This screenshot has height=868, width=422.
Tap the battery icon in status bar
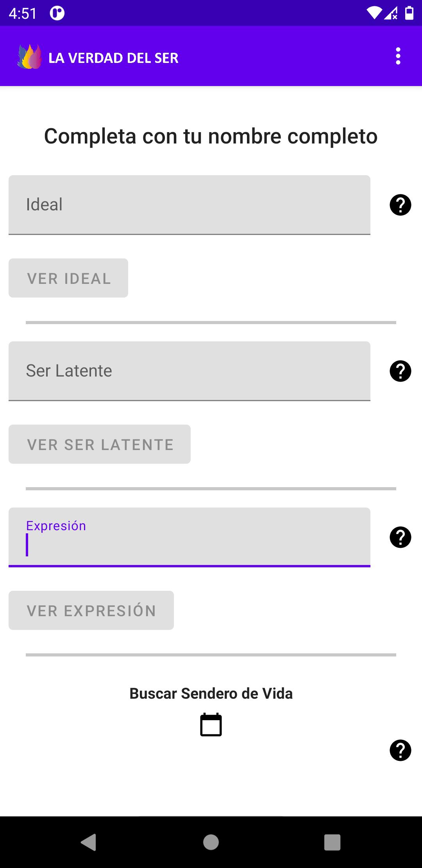click(409, 13)
